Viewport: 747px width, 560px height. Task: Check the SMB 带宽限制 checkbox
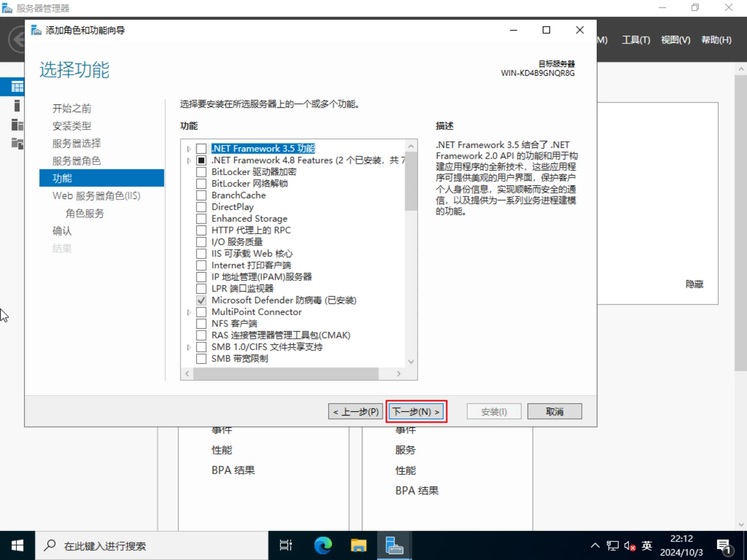coord(201,358)
